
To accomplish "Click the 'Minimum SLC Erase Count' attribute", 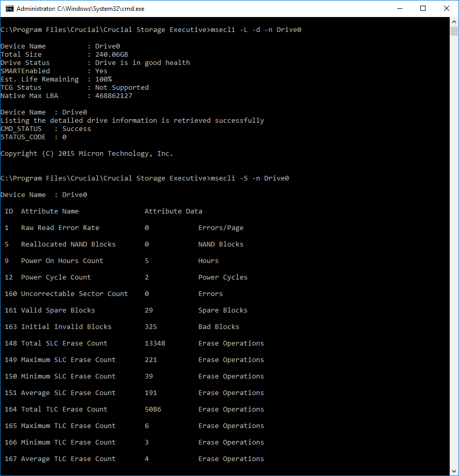I will 68,376.
